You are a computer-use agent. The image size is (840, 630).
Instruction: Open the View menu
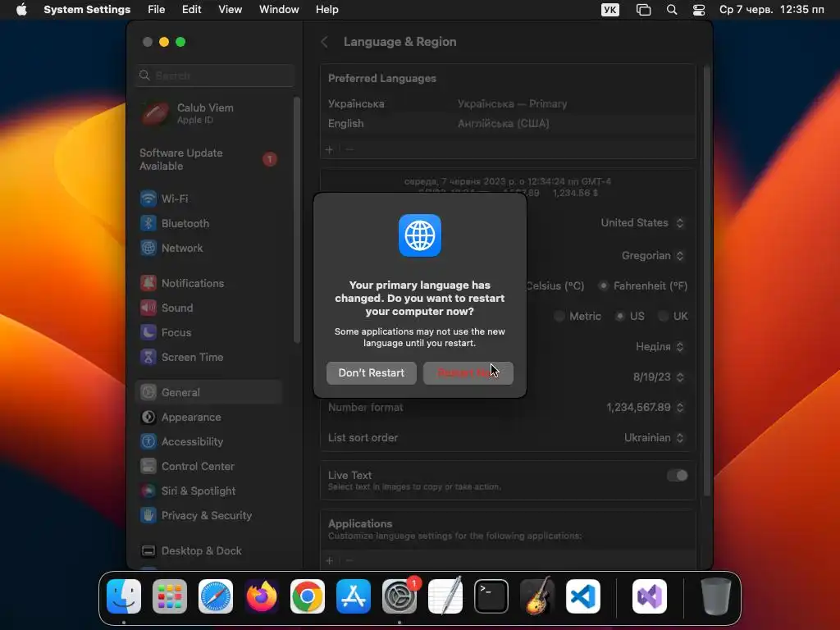230,10
